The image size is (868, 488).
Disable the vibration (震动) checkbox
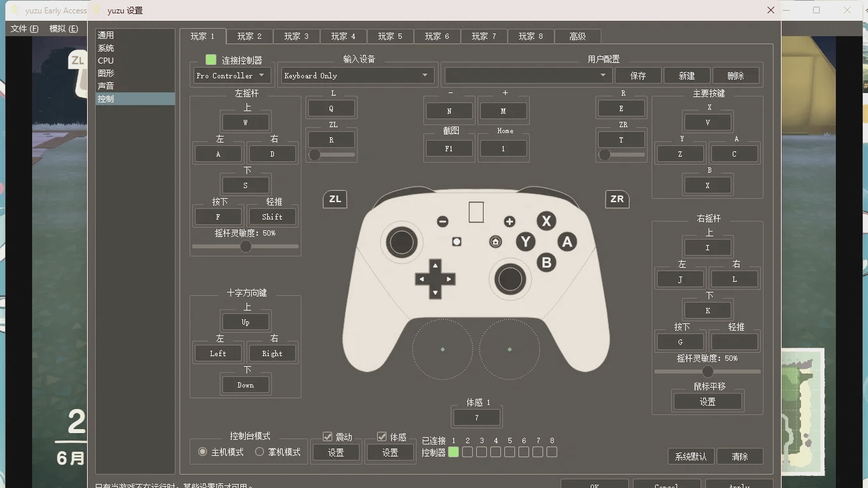coord(328,436)
